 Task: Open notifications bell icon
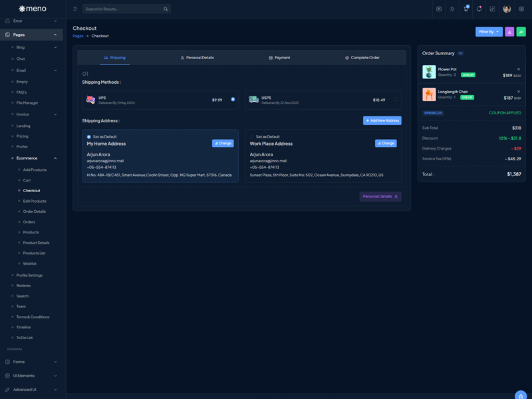coord(479,9)
